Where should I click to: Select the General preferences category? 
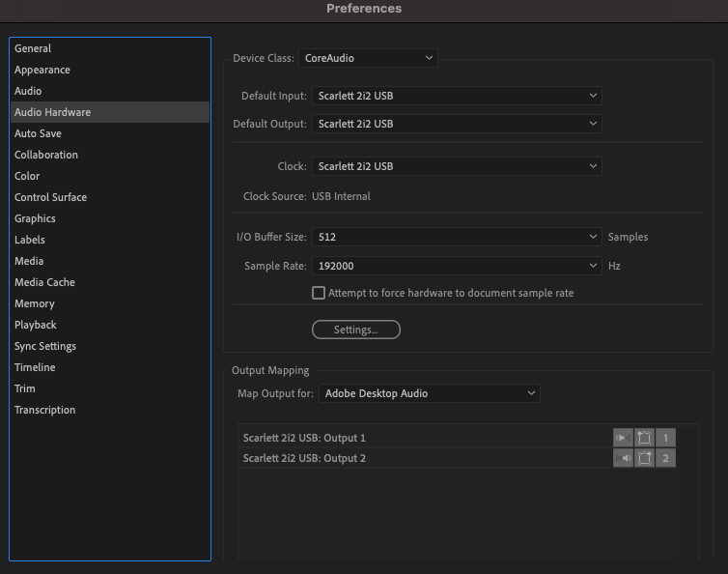[x=33, y=48]
